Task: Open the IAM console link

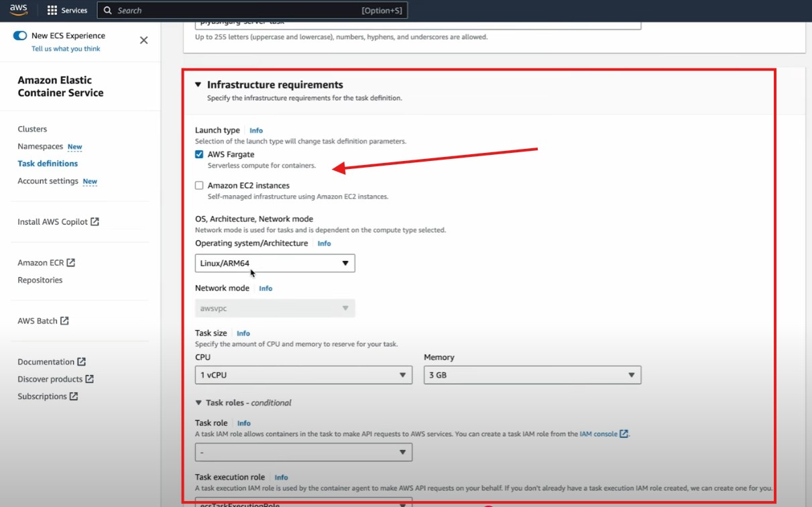Action: point(599,434)
